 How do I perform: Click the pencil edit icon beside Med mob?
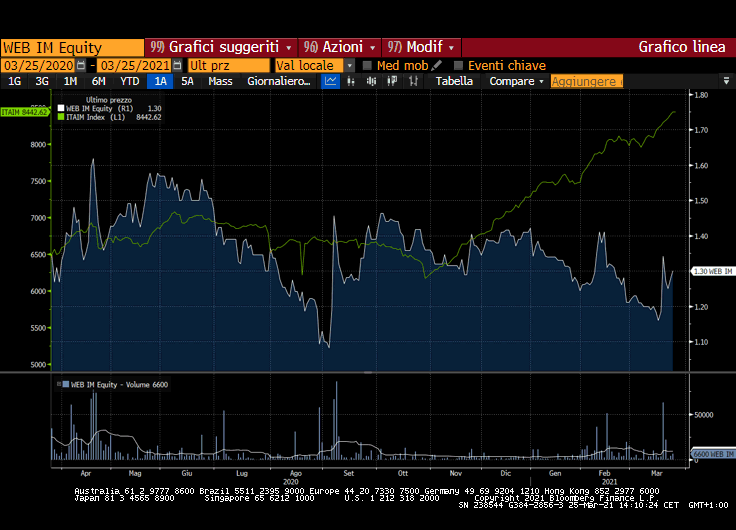pyautogui.click(x=437, y=65)
